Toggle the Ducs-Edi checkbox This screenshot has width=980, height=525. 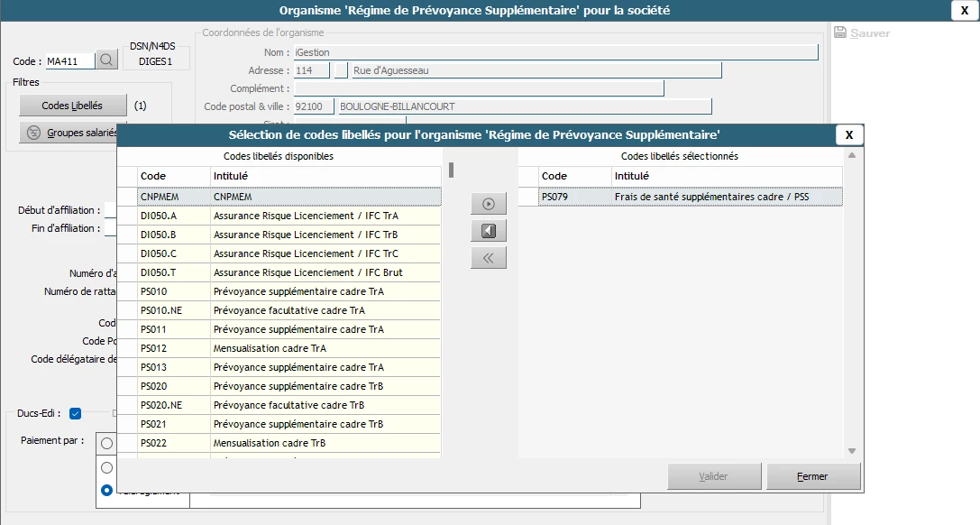tap(76, 413)
